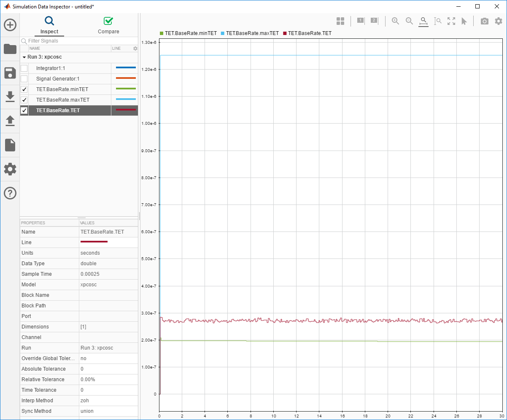
Task: Uncheck the TET.BaseRate.minTET signal
Action: click(x=24, y=89)
